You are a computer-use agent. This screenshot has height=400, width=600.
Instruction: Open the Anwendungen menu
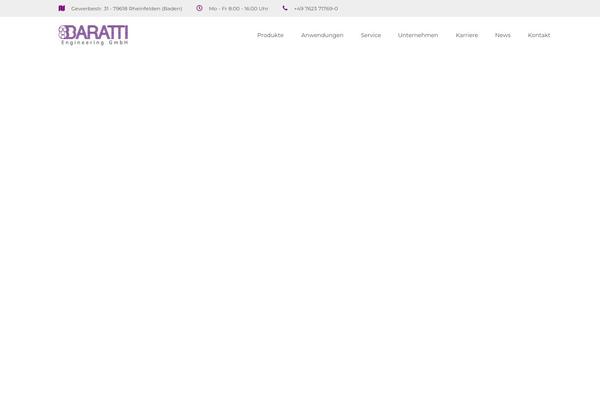point(322,35)
